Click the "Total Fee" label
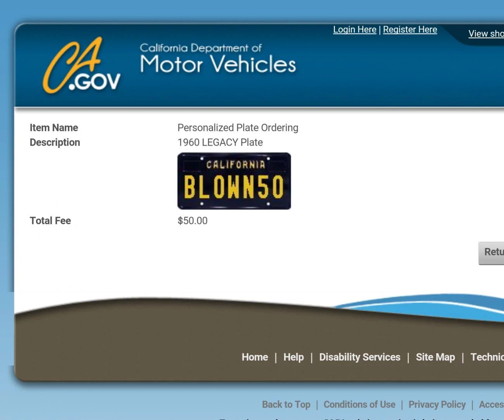The width and height of the screenshot is (504, 420). pos(50,221)
